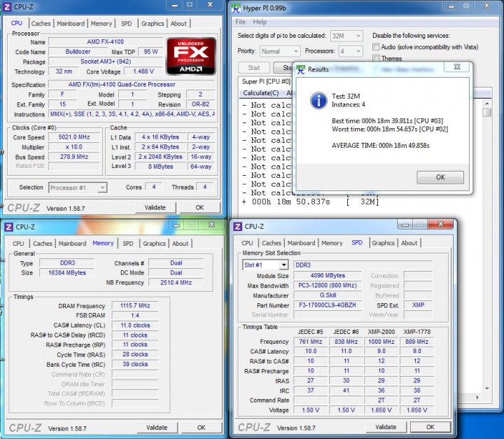Click the Bus Speed 278.9 MHz value

(x=74, y=157)
